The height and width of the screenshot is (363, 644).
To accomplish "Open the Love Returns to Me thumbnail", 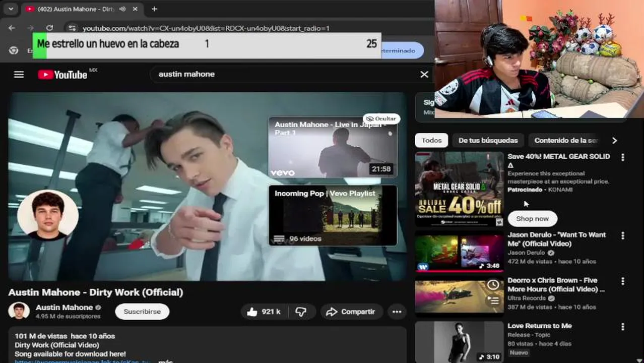I will tap(459, 342).
